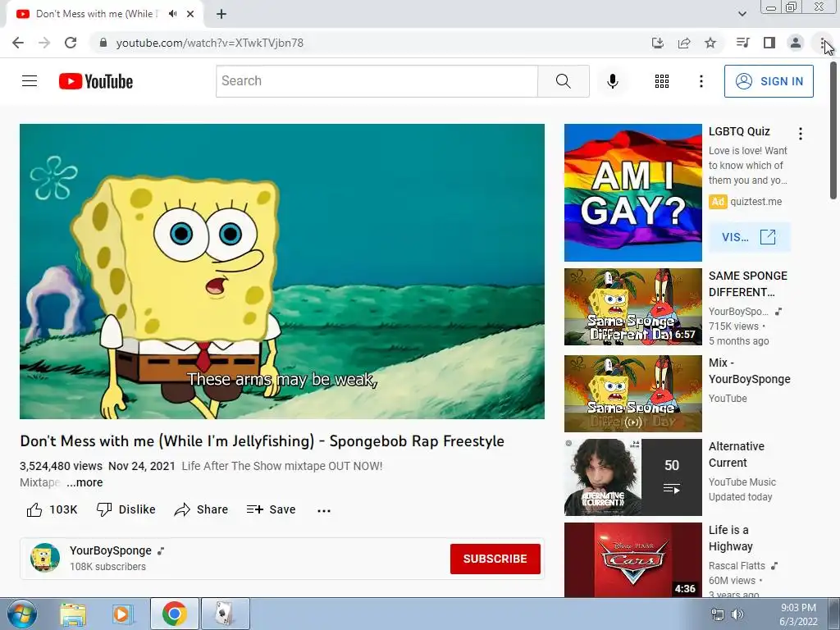This screenshot has width=840, height=630.
Task: Open more actions ellipsis under the video
Action: pos(323,510)
